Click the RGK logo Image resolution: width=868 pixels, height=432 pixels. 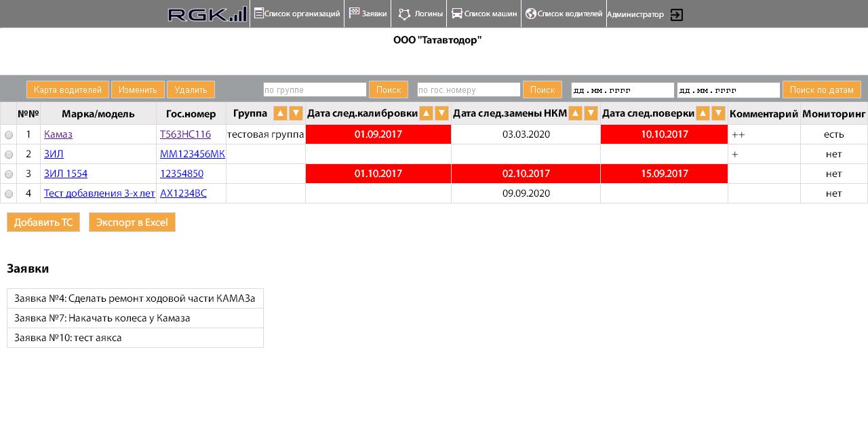[x=208, y=14]
